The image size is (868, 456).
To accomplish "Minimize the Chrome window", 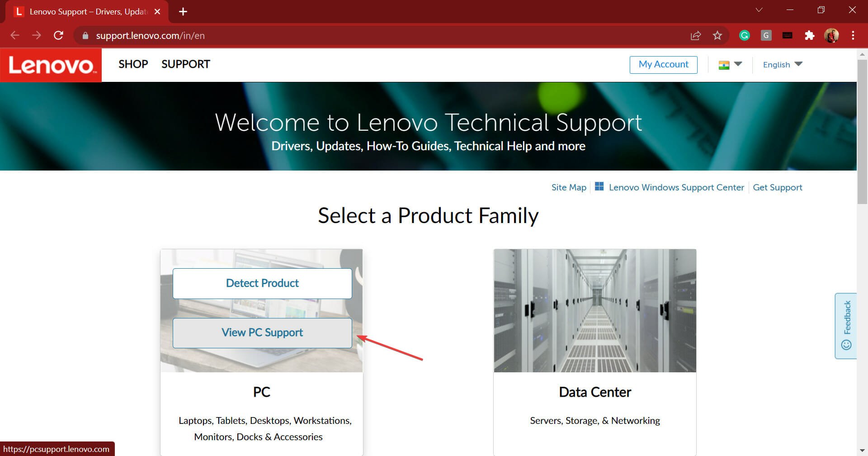I will tap(790, 10).
